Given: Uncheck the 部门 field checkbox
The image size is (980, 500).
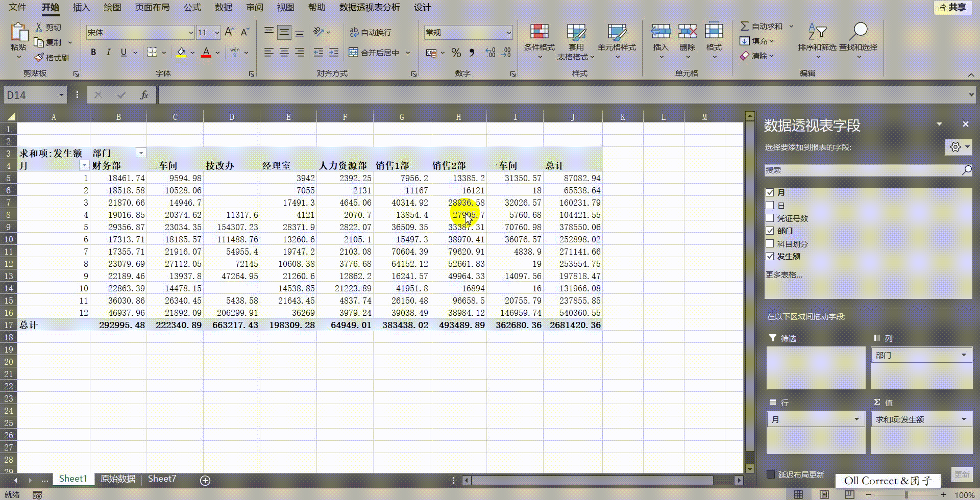Looking at the screenshot, I should (770, 231).
